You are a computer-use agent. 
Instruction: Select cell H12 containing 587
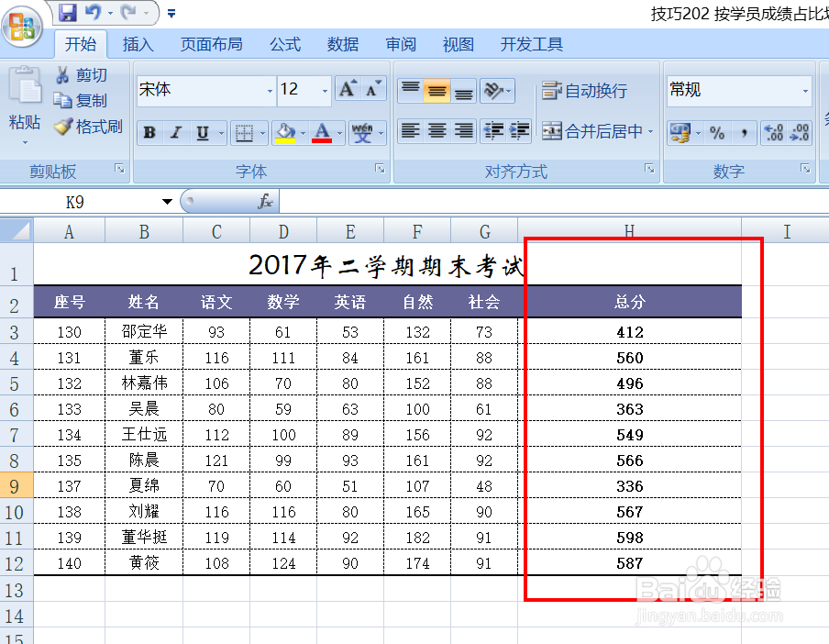coord(630,563)
